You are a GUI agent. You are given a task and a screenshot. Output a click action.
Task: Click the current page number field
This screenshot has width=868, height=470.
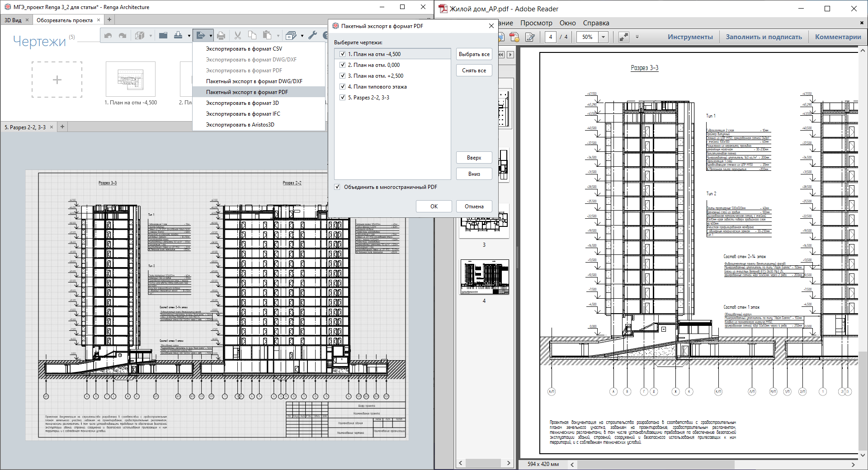click(x=550, y=37)
